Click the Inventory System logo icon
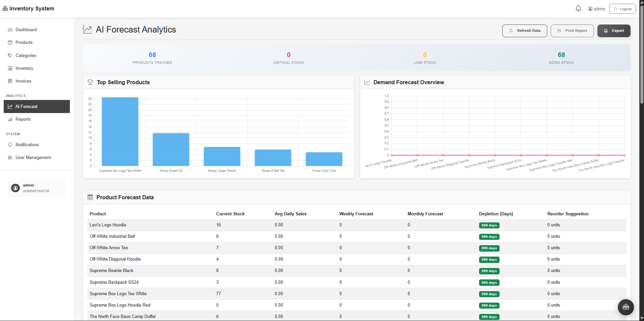The width and height of the screenshot is (644, 321). [5, 8]
